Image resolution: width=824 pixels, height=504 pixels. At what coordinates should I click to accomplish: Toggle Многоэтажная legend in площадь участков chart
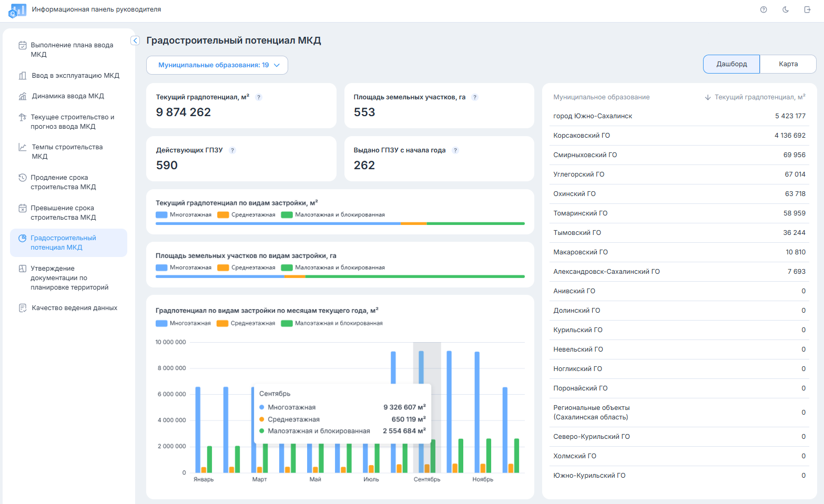click(184, 268)
